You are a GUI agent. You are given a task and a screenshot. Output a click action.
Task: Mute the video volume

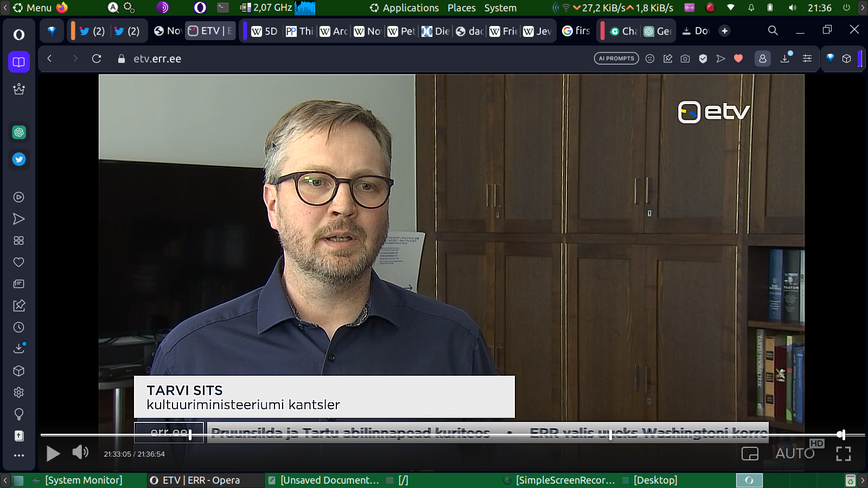tap(80, 452)
